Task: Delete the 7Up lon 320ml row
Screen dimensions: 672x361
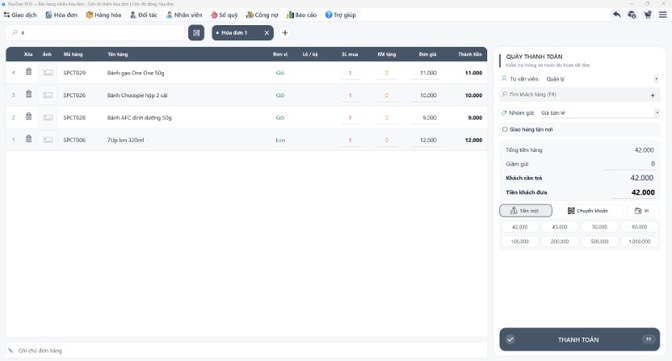Action: coord(28,139)
